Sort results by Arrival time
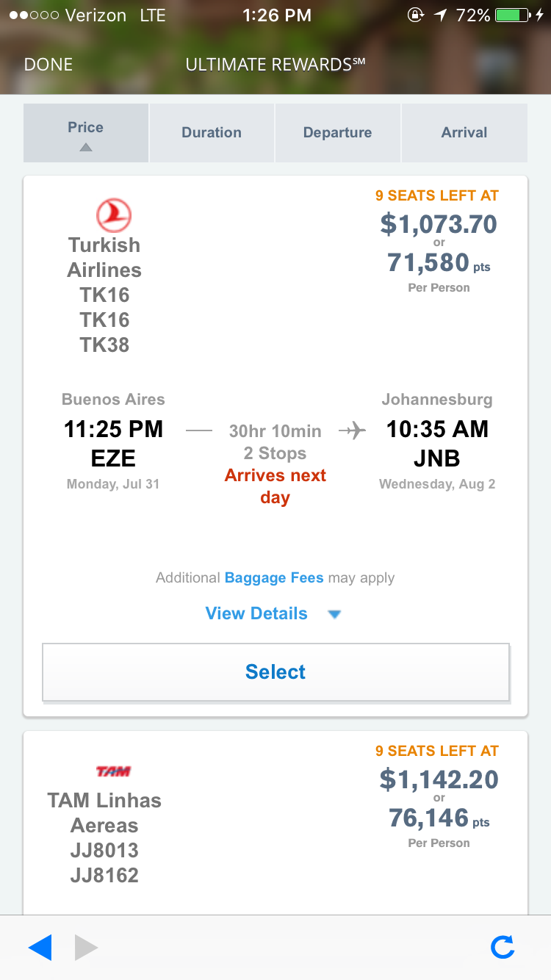 tap(464, 132)
